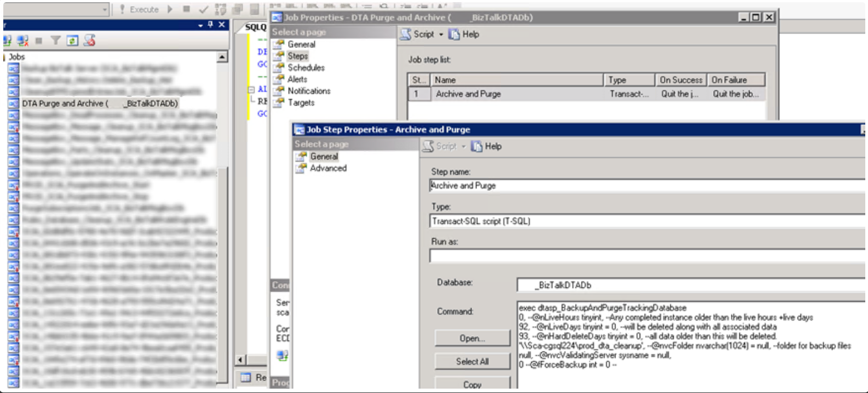Click the Refresh icon in Object Explorer toolbar
The image size is (868, 393).
72,41
